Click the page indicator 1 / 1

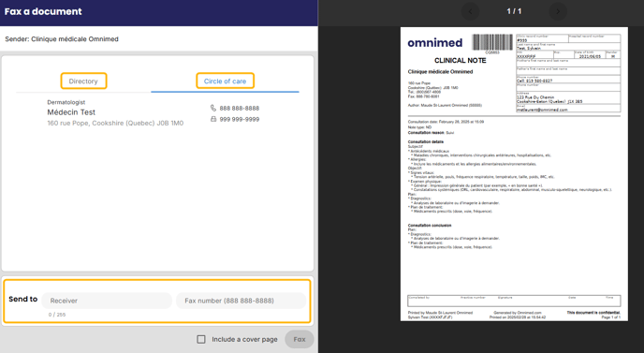(514, 11)
